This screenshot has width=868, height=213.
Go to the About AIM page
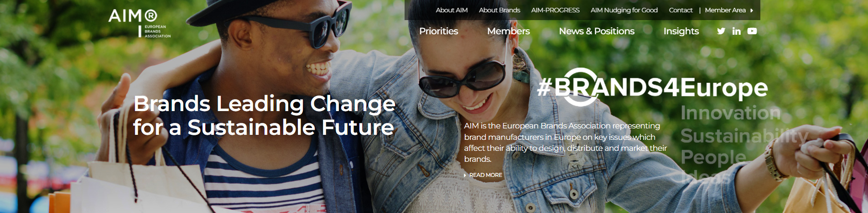pos(452,10)
